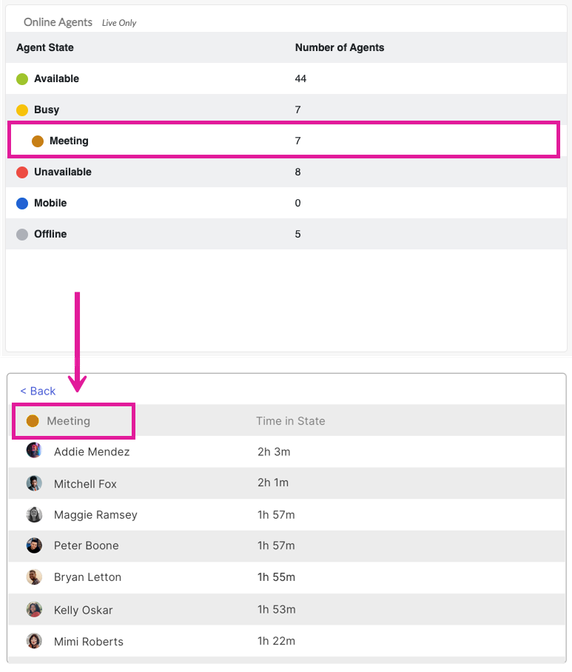Click Mimi Roberts's avatar
This screenshot has width=572, height=672.
coord(34,641)
